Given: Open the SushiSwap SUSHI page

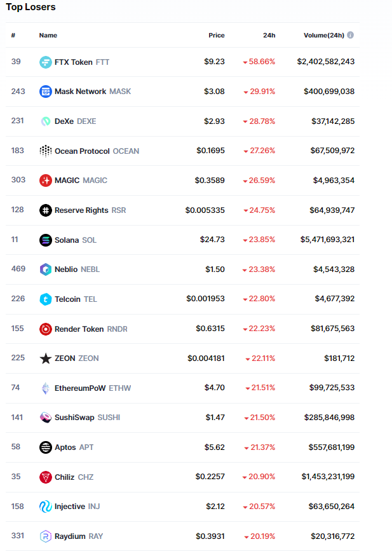Looking at the screenshot, I should (87, 418).
